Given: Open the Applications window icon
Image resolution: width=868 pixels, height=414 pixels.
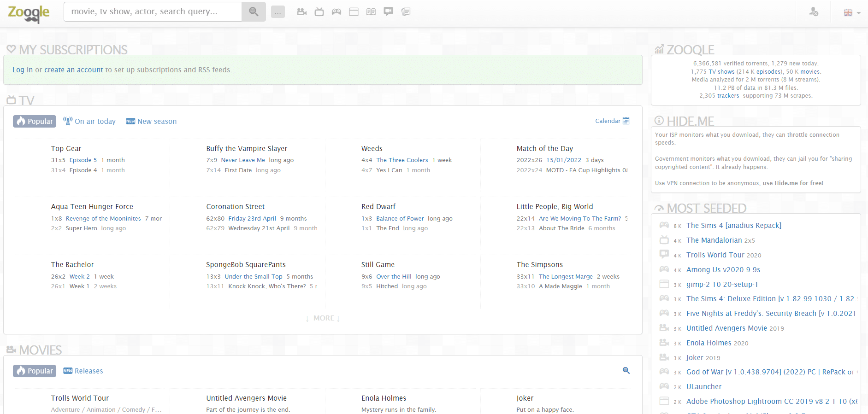Looking at the screenshot, I should 354,12.
